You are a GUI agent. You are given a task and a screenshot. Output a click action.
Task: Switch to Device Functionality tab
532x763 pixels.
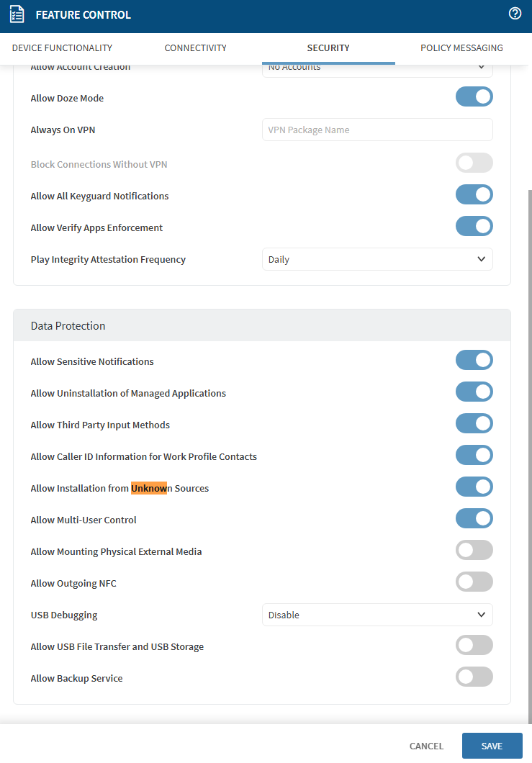click(62, 48)
